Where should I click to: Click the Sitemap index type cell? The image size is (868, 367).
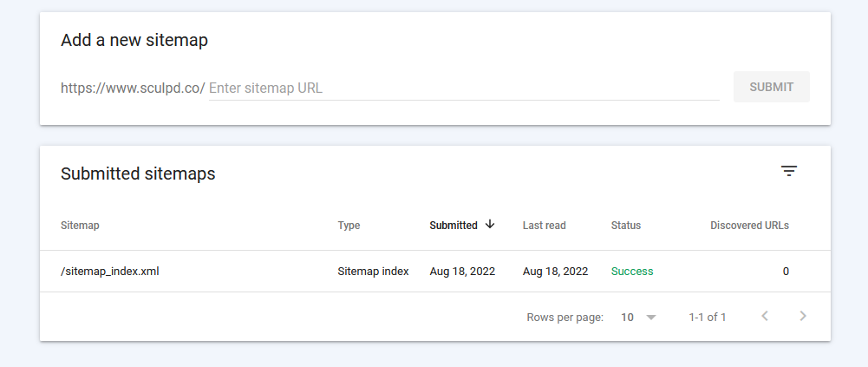pos(373,272)
